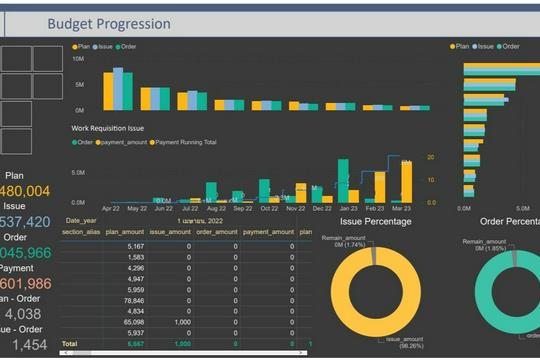Viewport: 540px width, 360px height.
Task: Select the 4,296 plan_amount cell
Action: [x=136, y=268]
